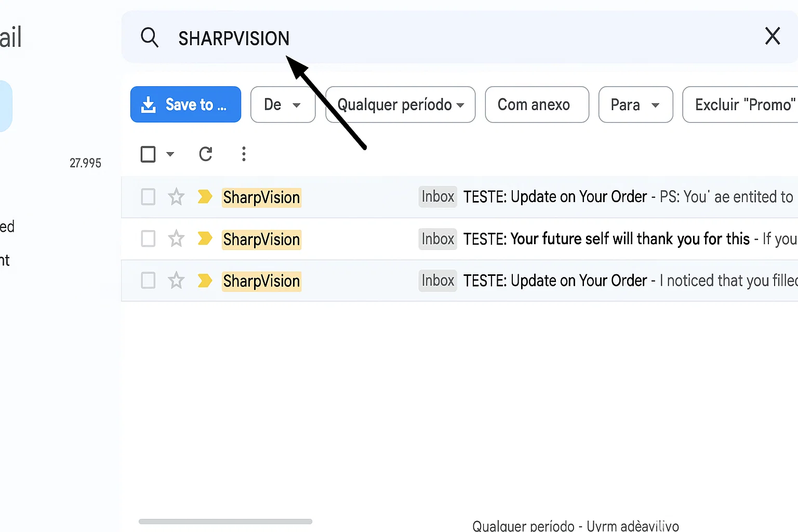798x532 pixels.
Task: Toggle importance marker on the second email
Action: pos(205,239)
